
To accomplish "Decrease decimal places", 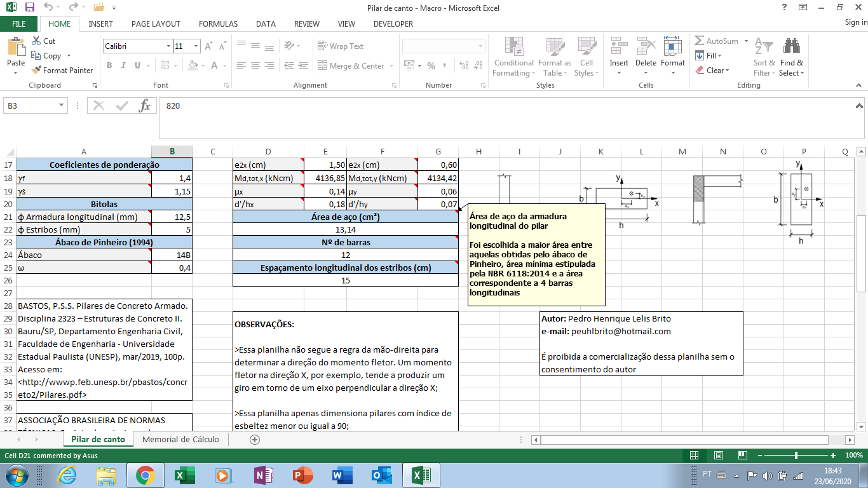I will coord(478,65).
